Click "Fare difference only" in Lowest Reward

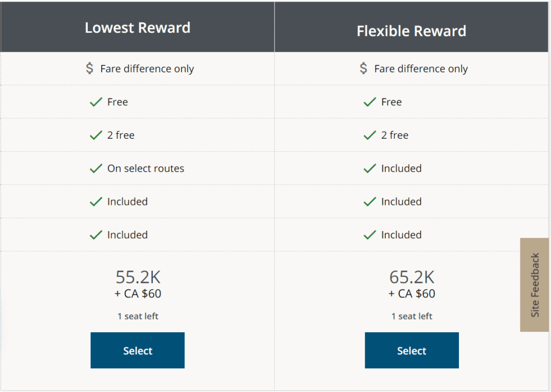click(147, 69)
